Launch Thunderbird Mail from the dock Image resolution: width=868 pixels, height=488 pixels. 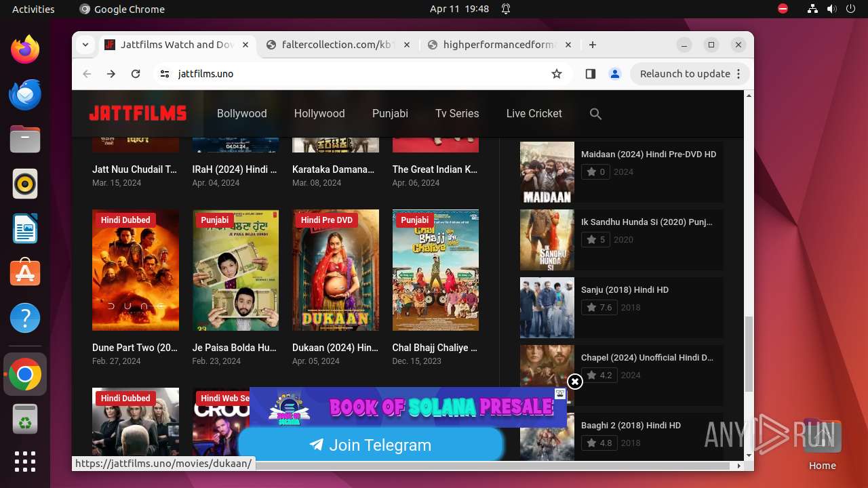pos(25,95)
